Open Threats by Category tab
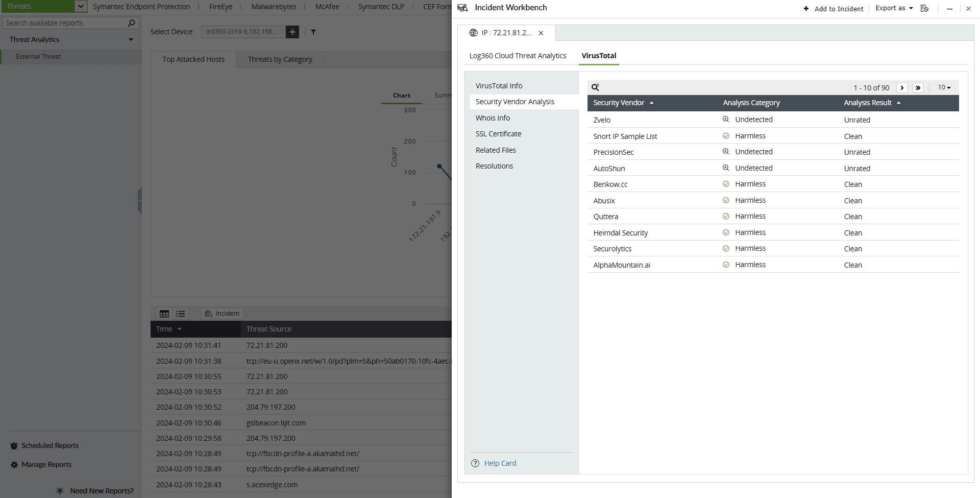 coord(280,59)
